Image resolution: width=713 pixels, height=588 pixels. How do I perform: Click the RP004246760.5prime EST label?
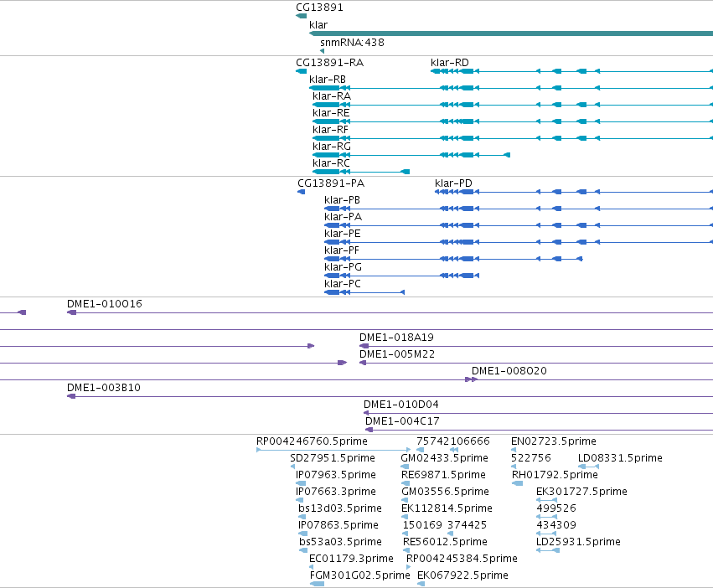point(312,441)
